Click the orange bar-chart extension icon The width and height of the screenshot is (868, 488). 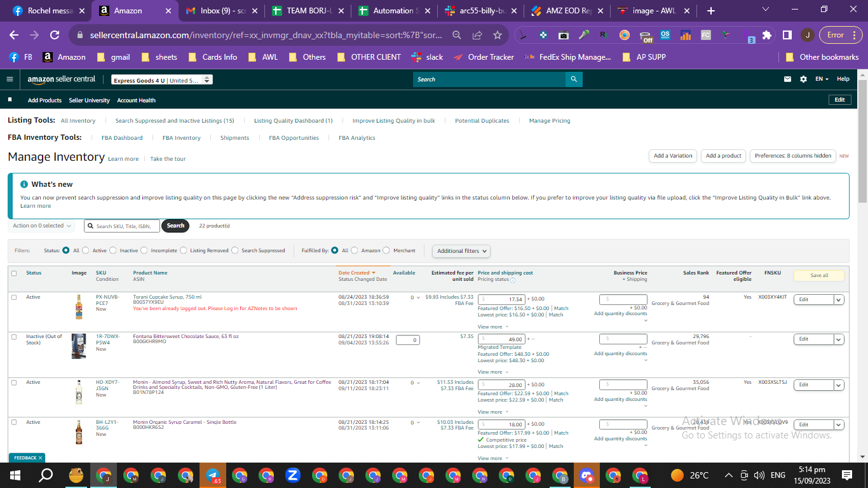coord(686,36)
